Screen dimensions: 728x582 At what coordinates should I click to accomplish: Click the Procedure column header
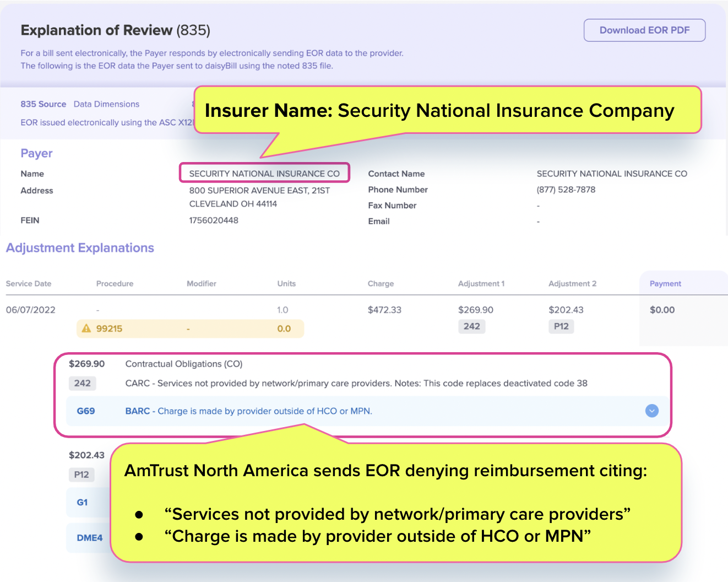click(115, 284)
